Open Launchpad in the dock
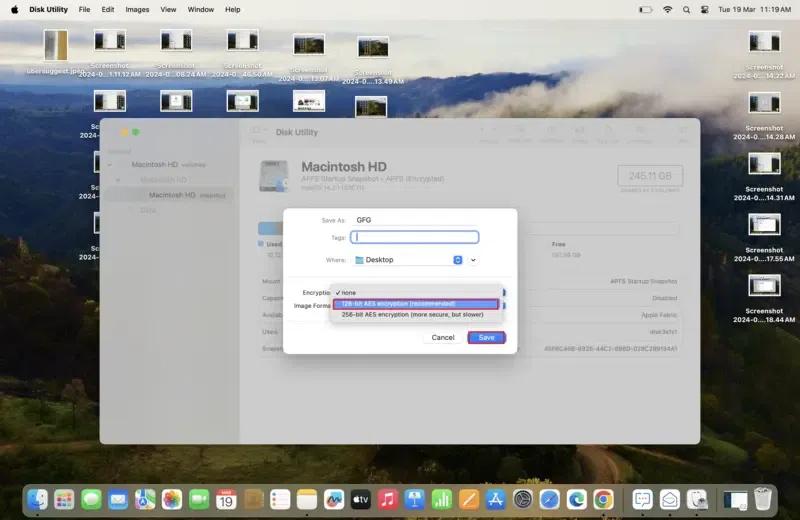This screenshot has height=520, width=800. 64,500
